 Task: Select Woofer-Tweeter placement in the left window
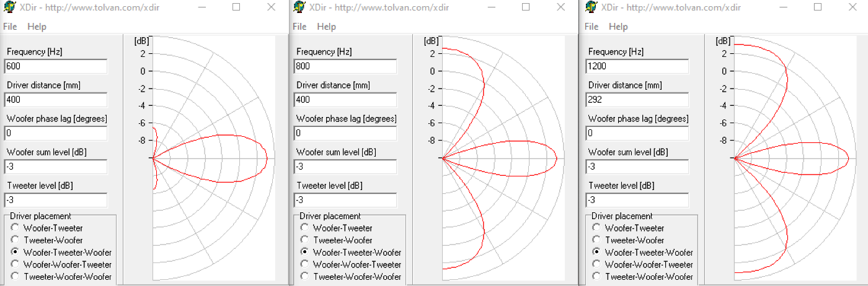(x=15, y=228)
